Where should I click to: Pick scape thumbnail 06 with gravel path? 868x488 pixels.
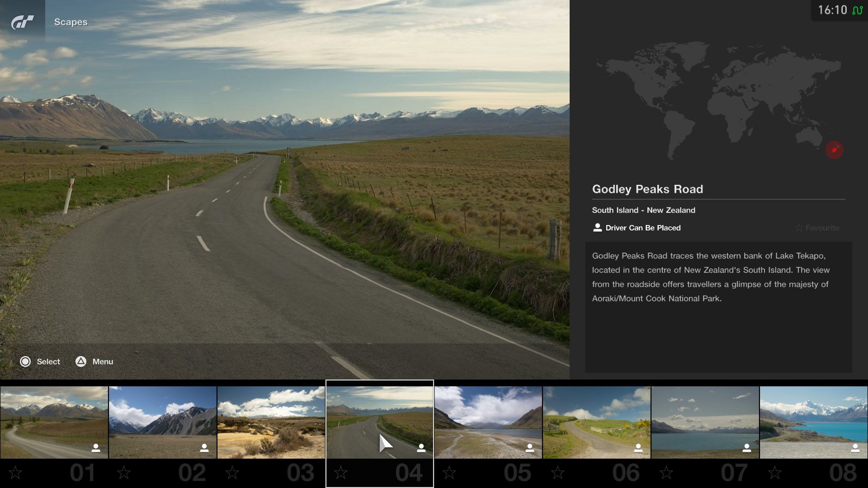click(x=597, y=422)
